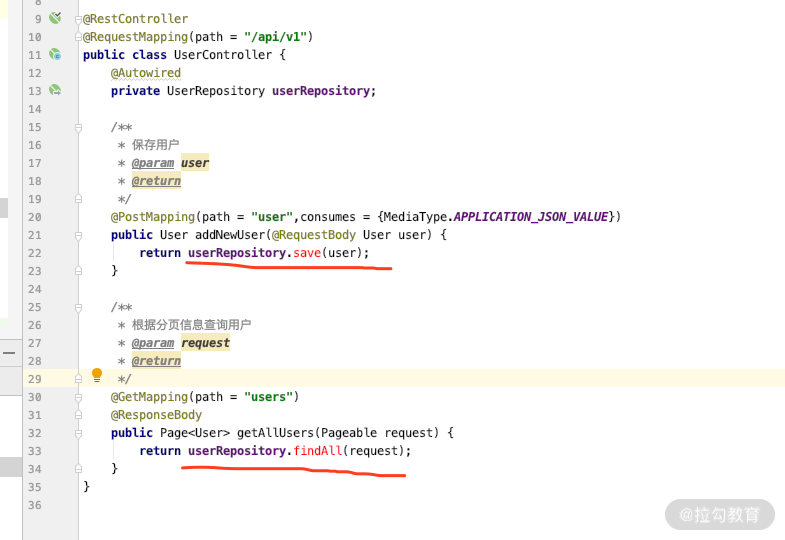
Task: Click the class gutter icon on line 11
Action: tap(55, 54)
